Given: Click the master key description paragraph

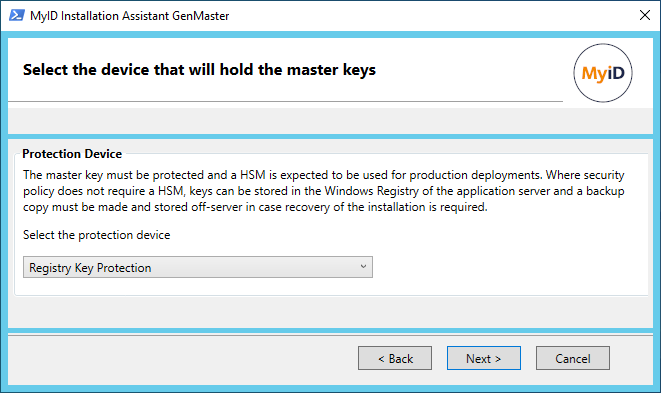Looking at the screenshot, I should 324,191.
